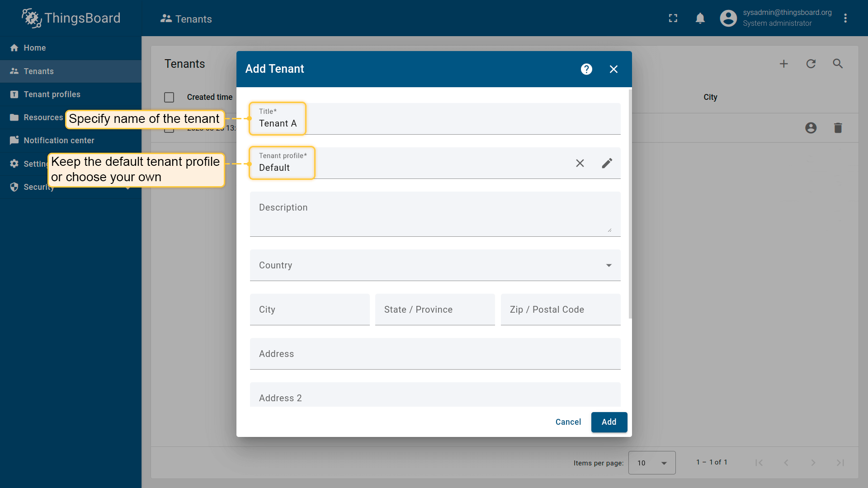Go to Notification center menu item
Screen dimensions: 868x488
[x=59, y=141]
